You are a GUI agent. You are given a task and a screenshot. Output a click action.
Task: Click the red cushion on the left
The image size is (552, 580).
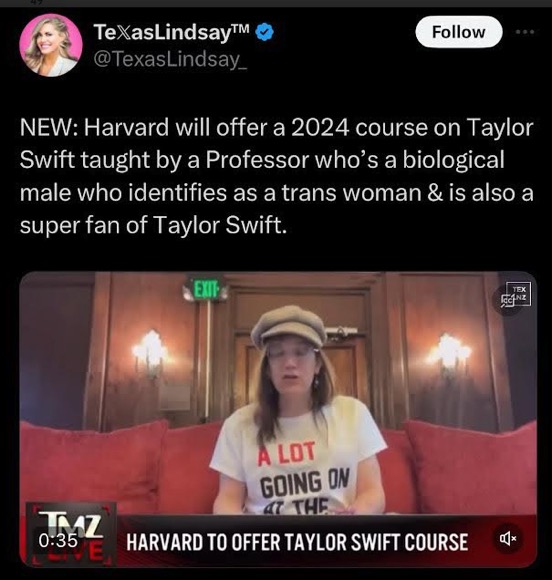[92, 462]
